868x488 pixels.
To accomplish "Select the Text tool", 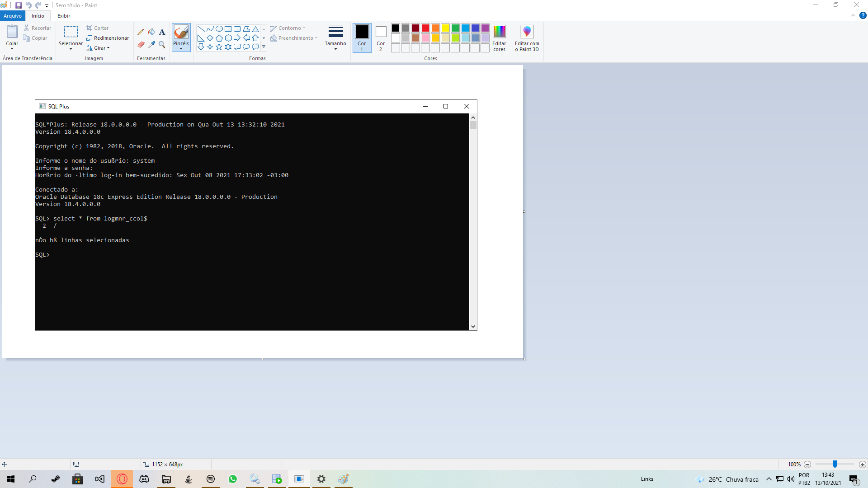I will coord(162,32).
